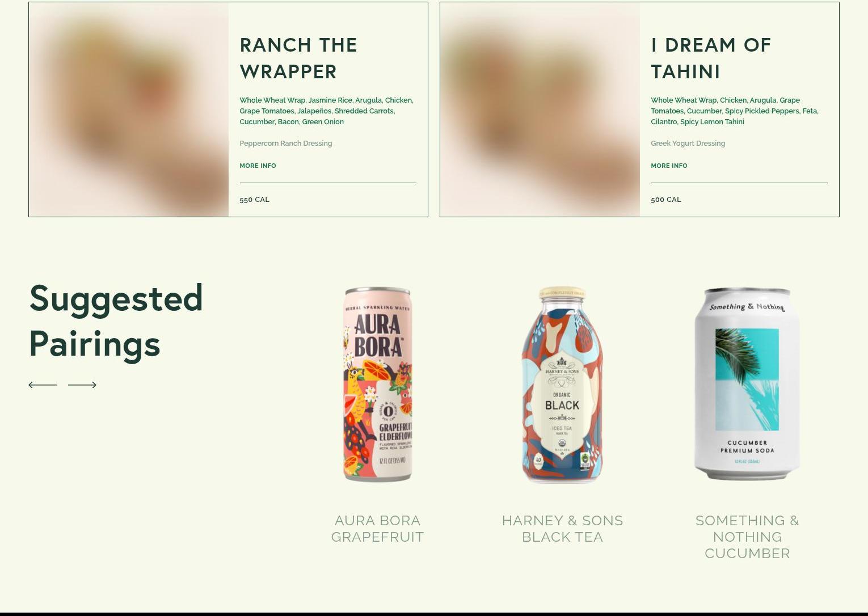Click the 500 CAL label
Viewport: 868px width, 616px height.
coord(666,200)
